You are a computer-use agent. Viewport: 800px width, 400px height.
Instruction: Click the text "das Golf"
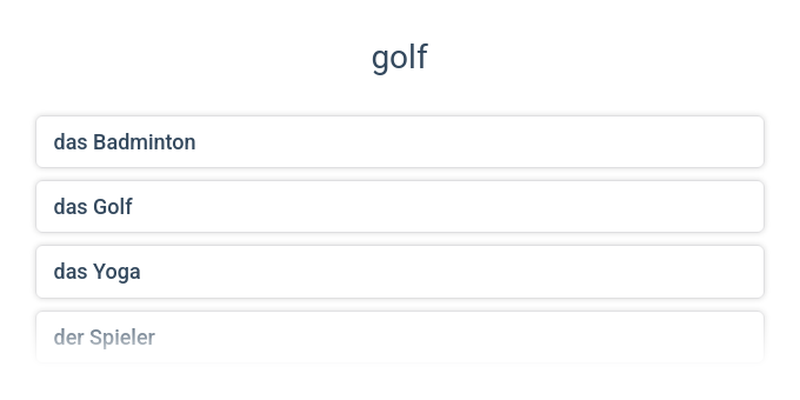[93, 207]
